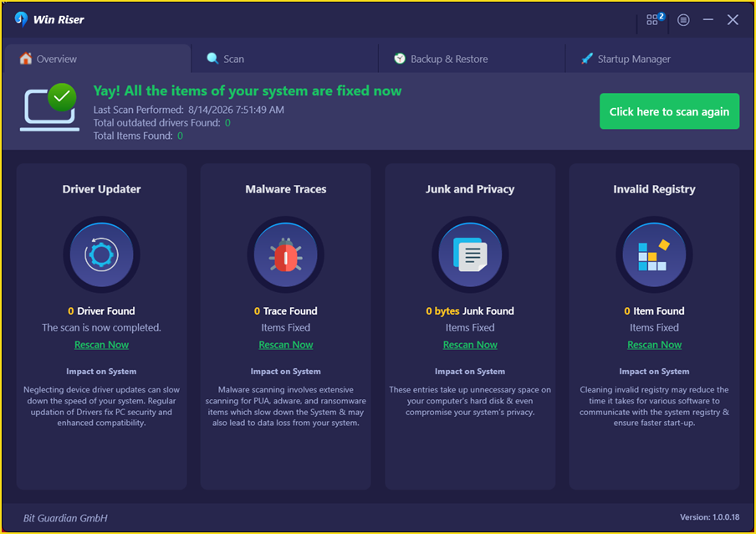Rescan Now under Driver Updater
756x534 pixels.
coord(101,345)
